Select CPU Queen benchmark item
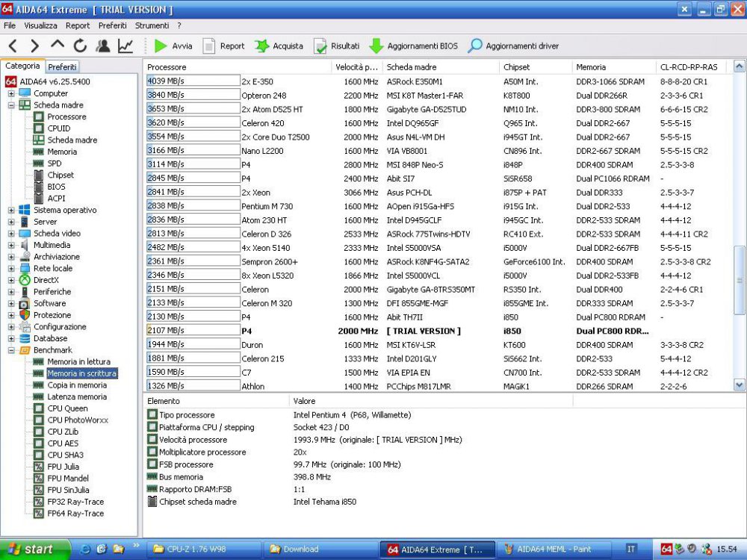 pos(67,408)
